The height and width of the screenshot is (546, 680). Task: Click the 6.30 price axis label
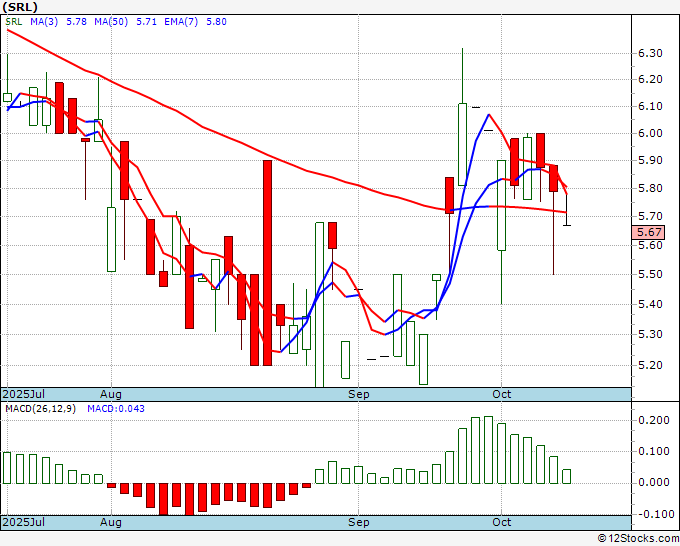click(x=650, y=53)
